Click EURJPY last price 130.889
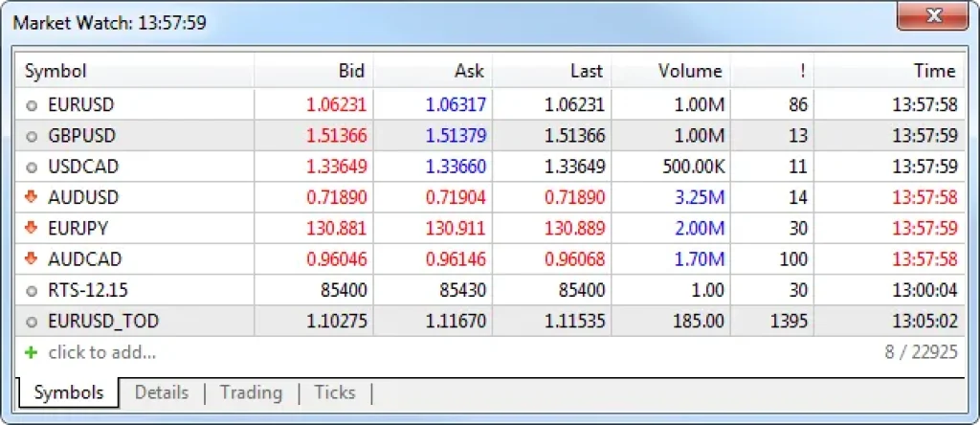 pos(574,228)
